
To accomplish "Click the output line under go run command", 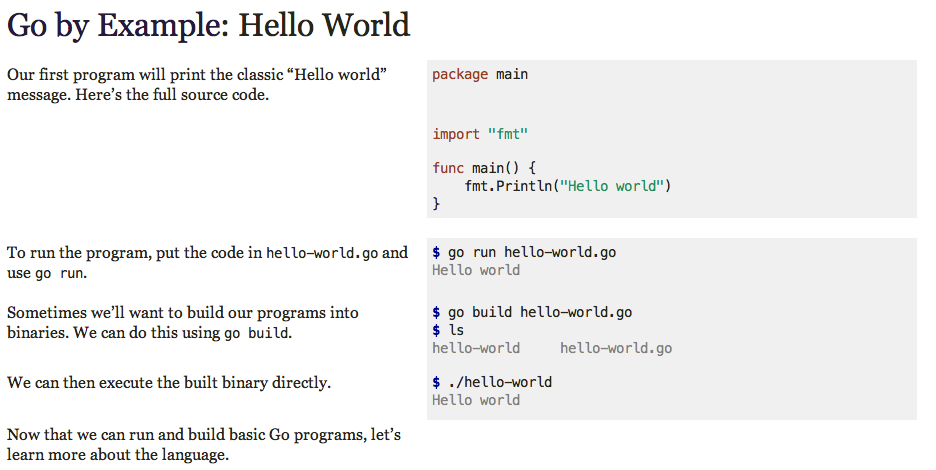I will (x=476, y=270).
